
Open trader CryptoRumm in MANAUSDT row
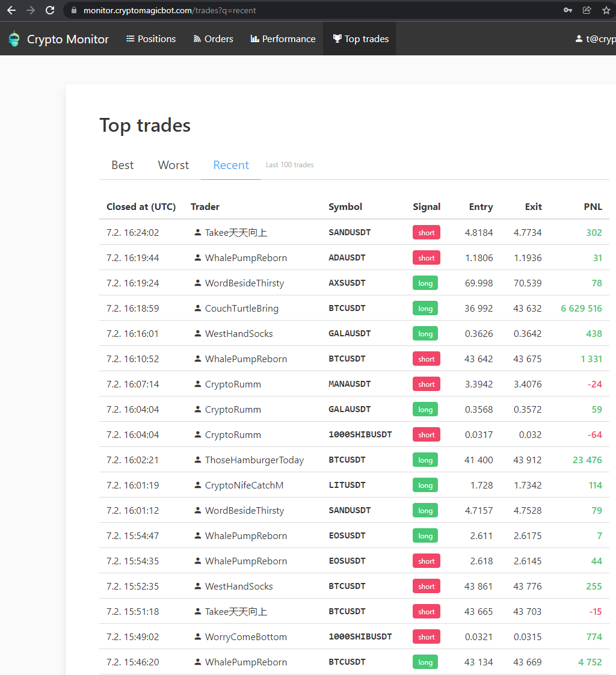[233, 384]
